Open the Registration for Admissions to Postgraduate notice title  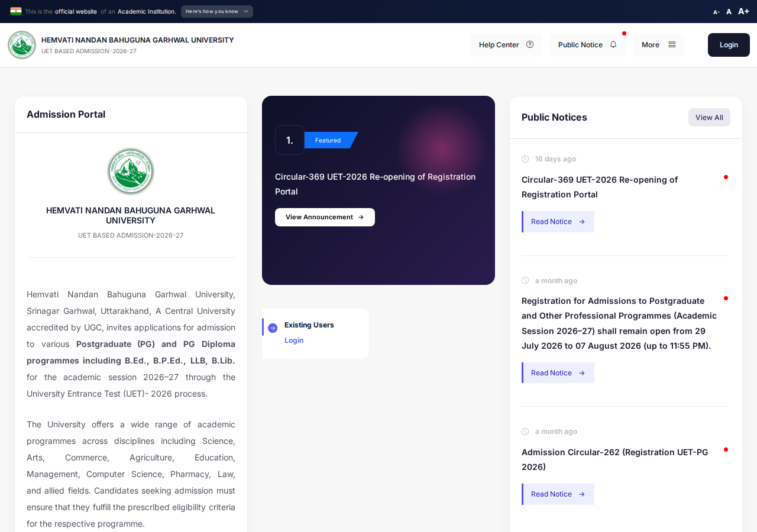(619, 323)
